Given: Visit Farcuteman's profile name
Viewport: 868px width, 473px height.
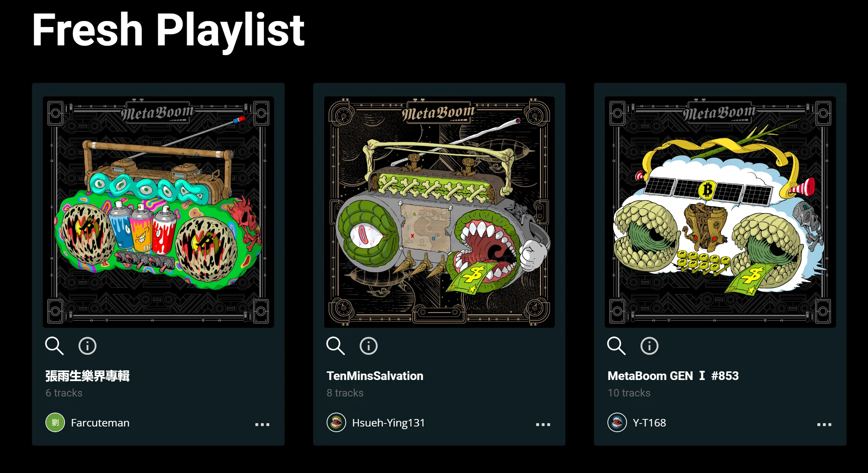Looking at the screenshot, I should (x=100, y=423).
